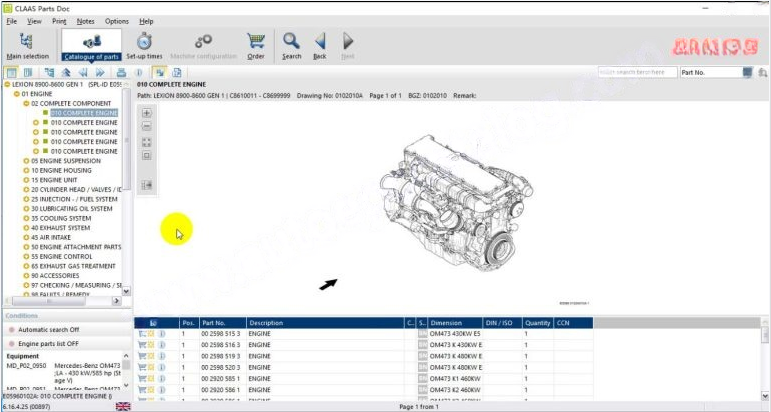Viewport: 771px width, 412px height.
Task: Toggle Automatic search Off condition
Action: click(x=47, y=329)
